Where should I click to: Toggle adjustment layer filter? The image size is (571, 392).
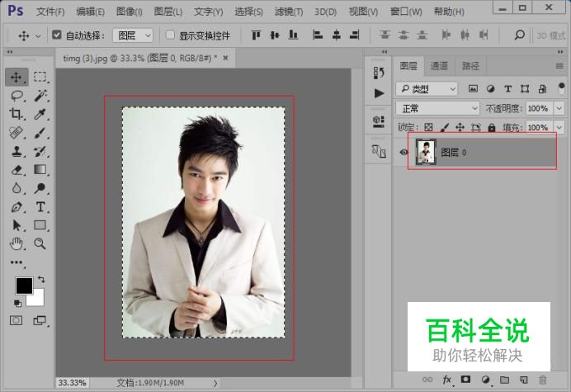pyautogui.click(x=490, y=88)
